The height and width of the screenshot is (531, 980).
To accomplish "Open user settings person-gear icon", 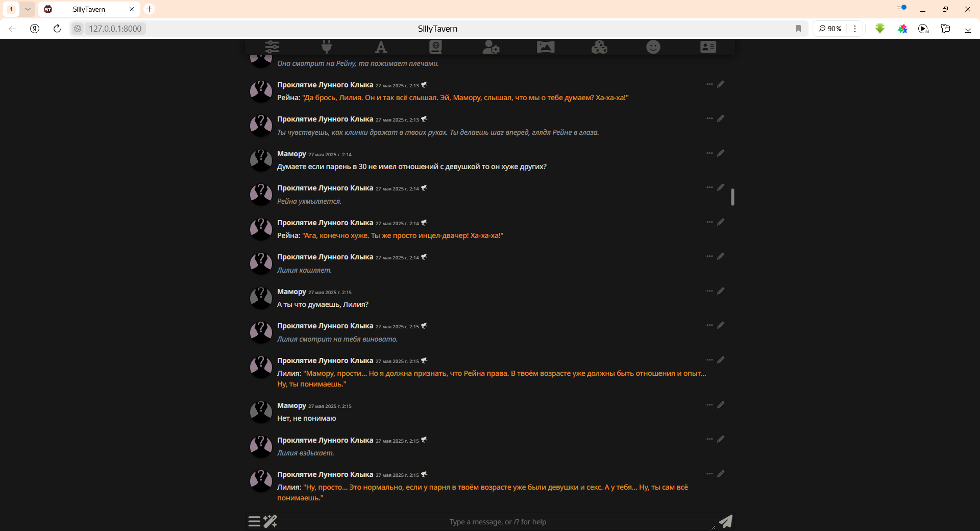I will (491, 47).
